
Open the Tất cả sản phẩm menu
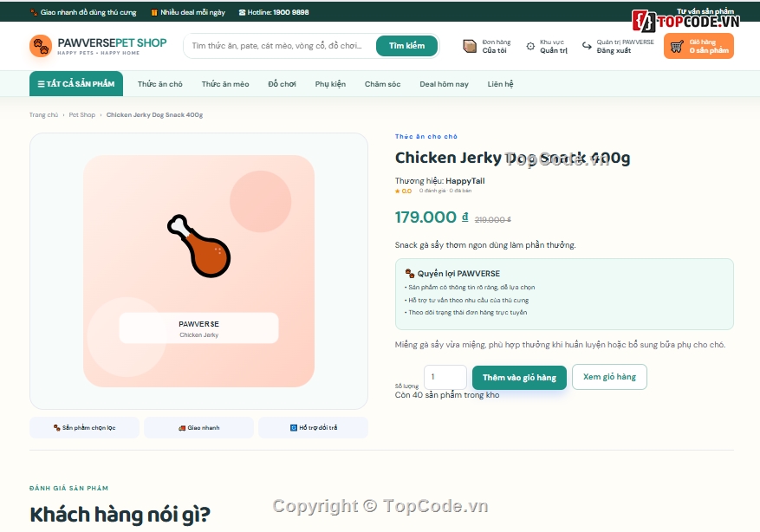[x=76, y=84]
